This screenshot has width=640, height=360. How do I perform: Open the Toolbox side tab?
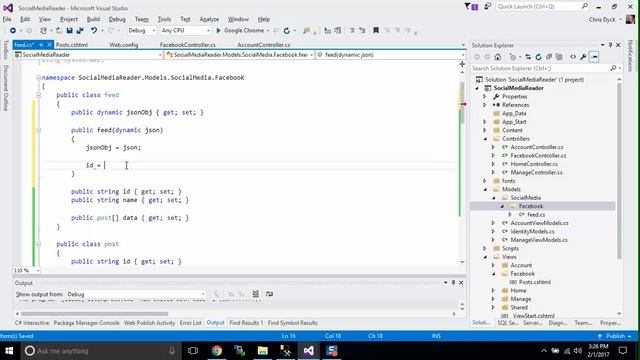[x=6, y=50]
